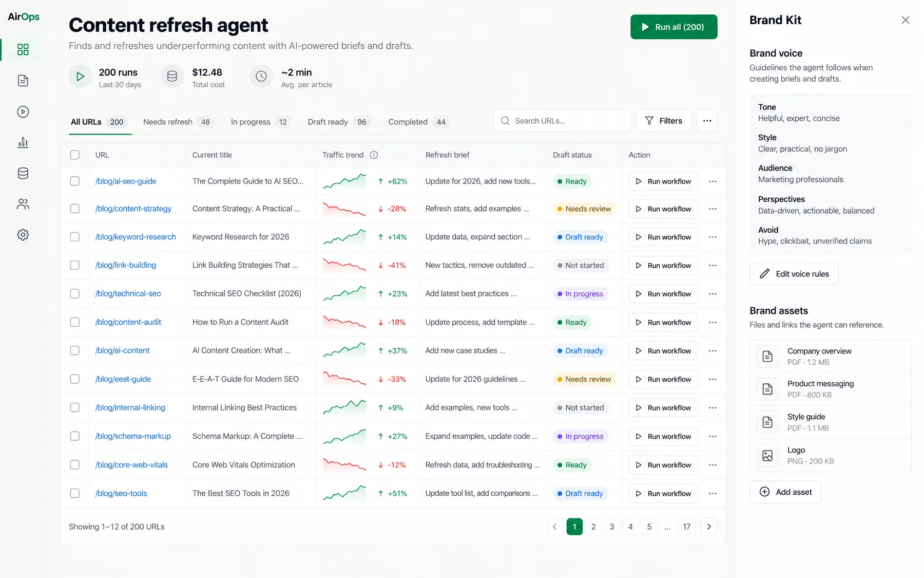Open row menu for /blog/seo-tools
Image resolution: width=924 pixels, height=578 pixels.
[x=713, y=493]
